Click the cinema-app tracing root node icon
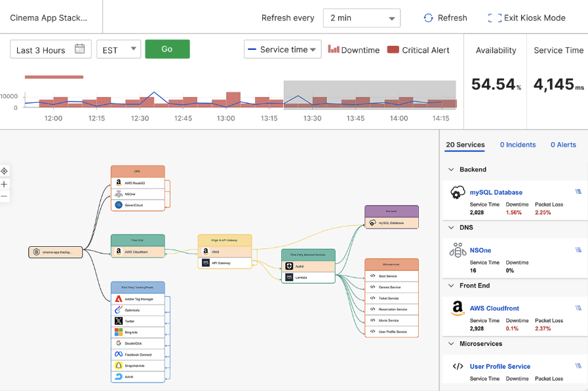This screenshot has width=588, height=391. 36,252
